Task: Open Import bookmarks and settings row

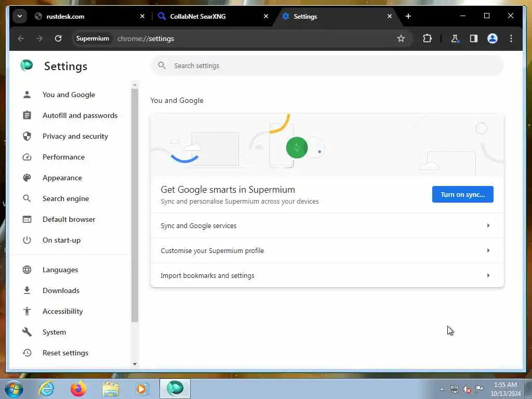Action: coord(327,275)
